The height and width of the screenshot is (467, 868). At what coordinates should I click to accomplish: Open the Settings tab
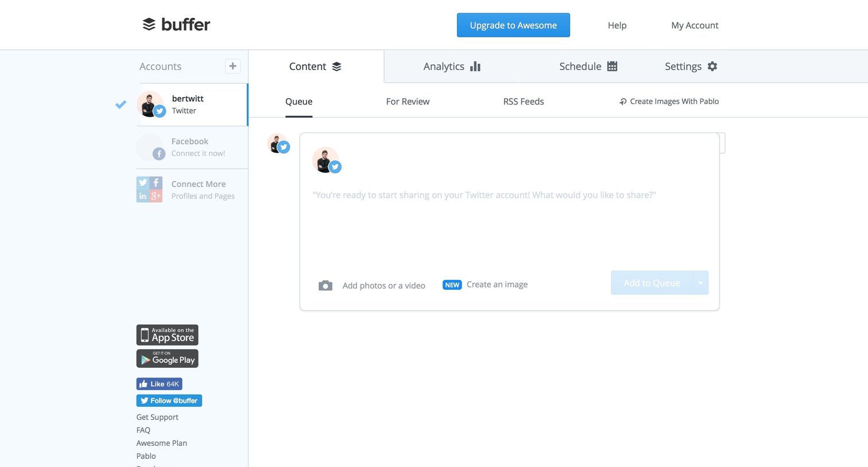point(691,67)
